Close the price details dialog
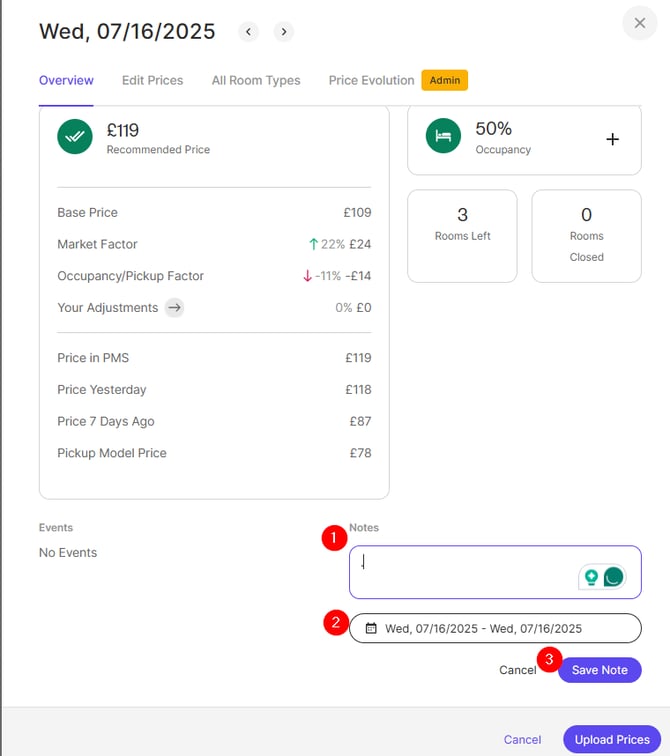Screen dimensions: 670x756 pos(640,23)
